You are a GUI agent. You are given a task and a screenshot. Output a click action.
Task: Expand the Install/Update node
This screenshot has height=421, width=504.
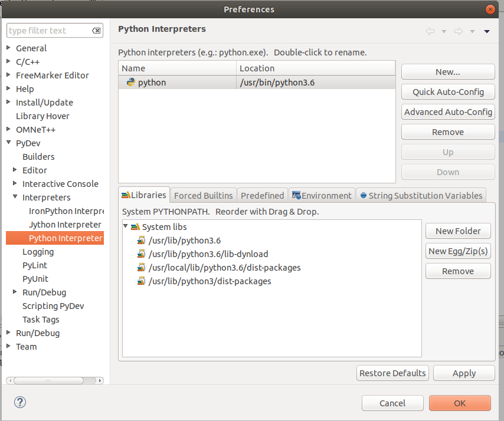[9, 102]
